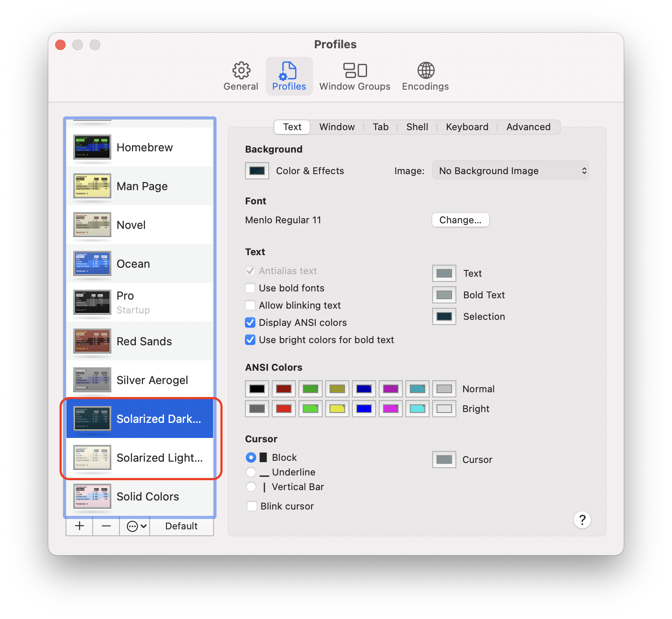Image resolution: width=672 pixels, height=619 pixels.
Task: Select the Vertical Bar cursor option
Action: coord(251,487)
